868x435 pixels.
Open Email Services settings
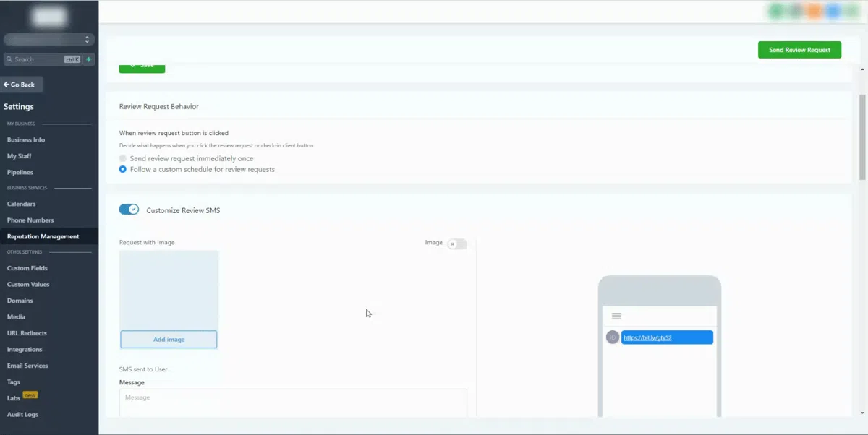(x=27, y=366)
